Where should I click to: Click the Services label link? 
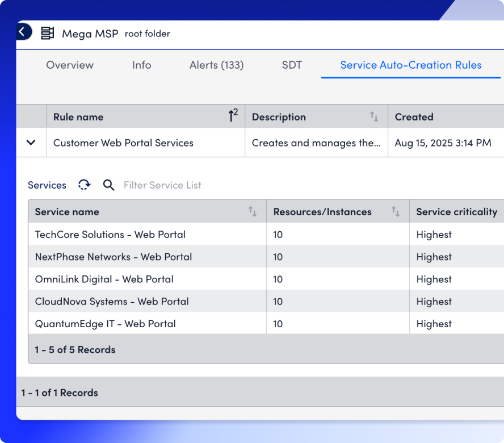47,185
